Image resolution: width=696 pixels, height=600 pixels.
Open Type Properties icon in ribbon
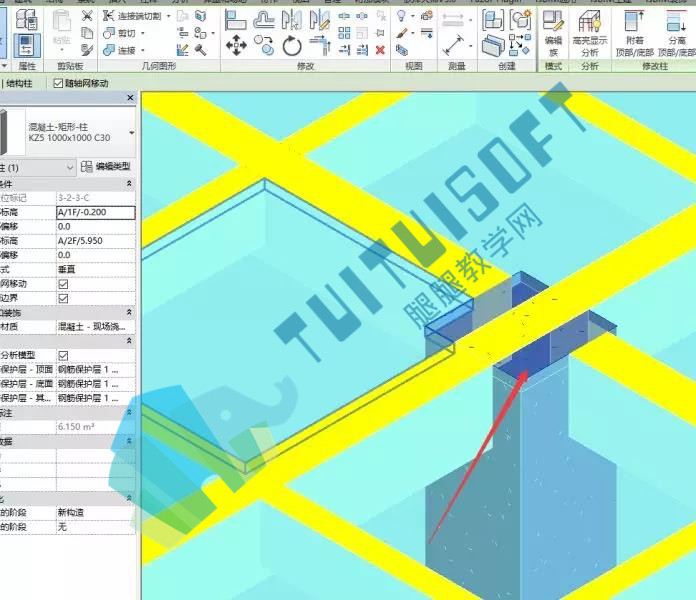27,19
